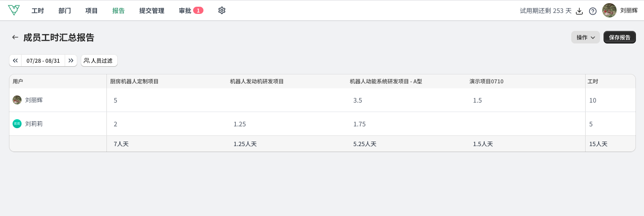Click 刘莉莉 green avatar in table
The image size is (644, 216).
click(x=17, y=124)
